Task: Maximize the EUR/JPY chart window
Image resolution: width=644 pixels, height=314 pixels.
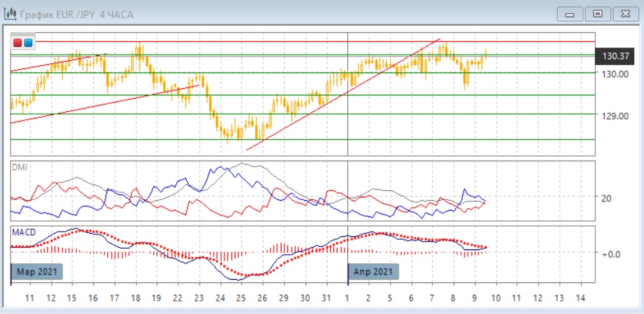Action: (597, 14)
